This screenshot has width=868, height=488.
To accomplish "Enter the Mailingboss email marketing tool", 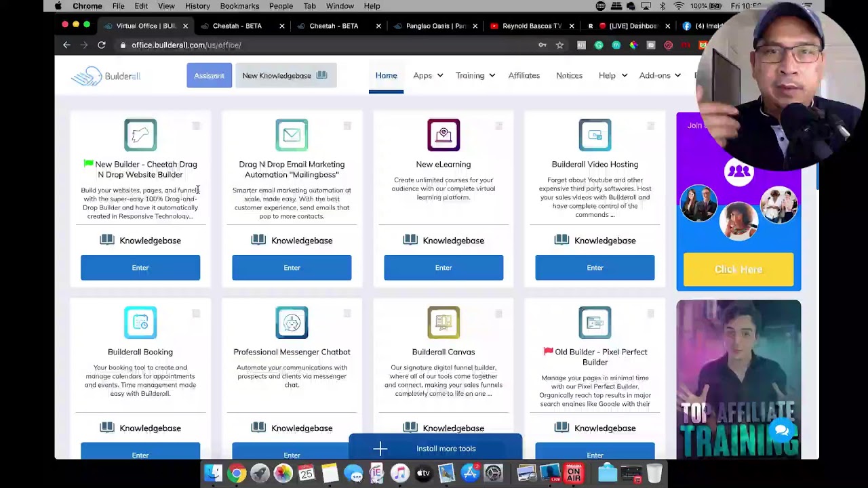I will [x=292, y=268].
